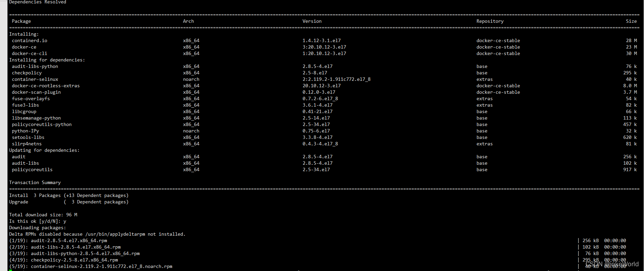
Task: Select version 3.6.1-4.el7 text
Action: tap(318, 105)
